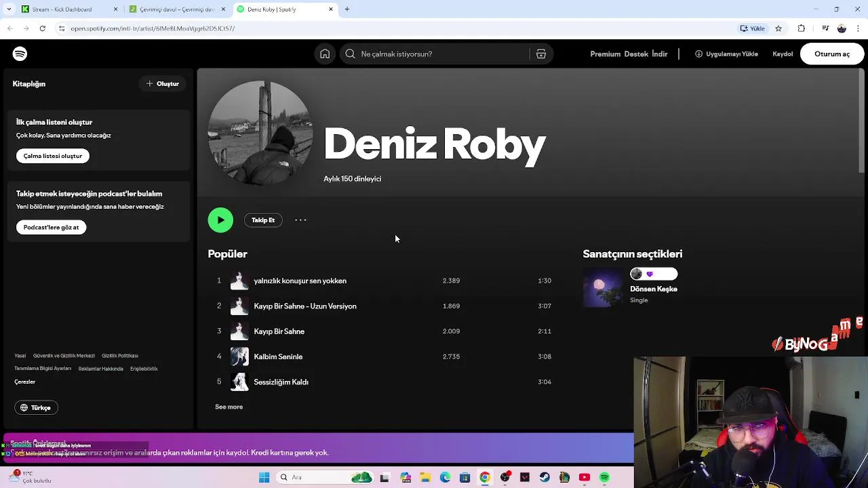Open Çerezler footer link
The height and width of the screenshot is (488, 868).
pos(25,382)
